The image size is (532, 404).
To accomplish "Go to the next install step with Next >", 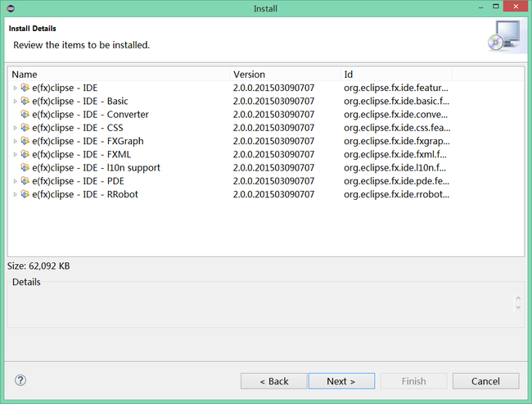I will [x=341, y=381].
